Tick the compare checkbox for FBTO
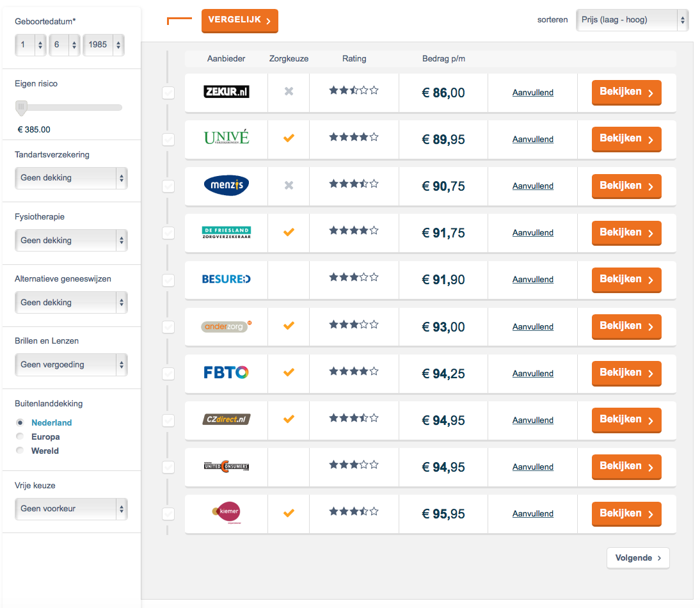700x608 pixels. [168, 374]
